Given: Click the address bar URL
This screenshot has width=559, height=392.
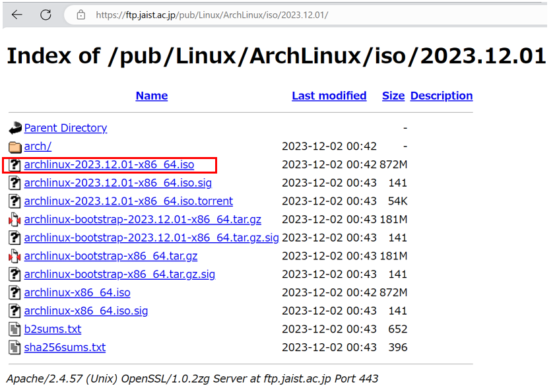Looking at the screenshot, I should [212, 15].
